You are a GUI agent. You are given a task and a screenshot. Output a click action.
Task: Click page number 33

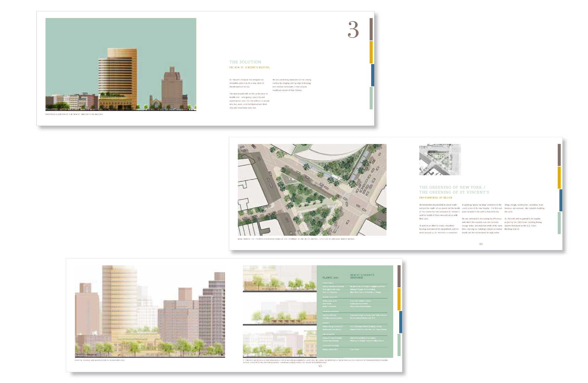[x=481, y=244]
